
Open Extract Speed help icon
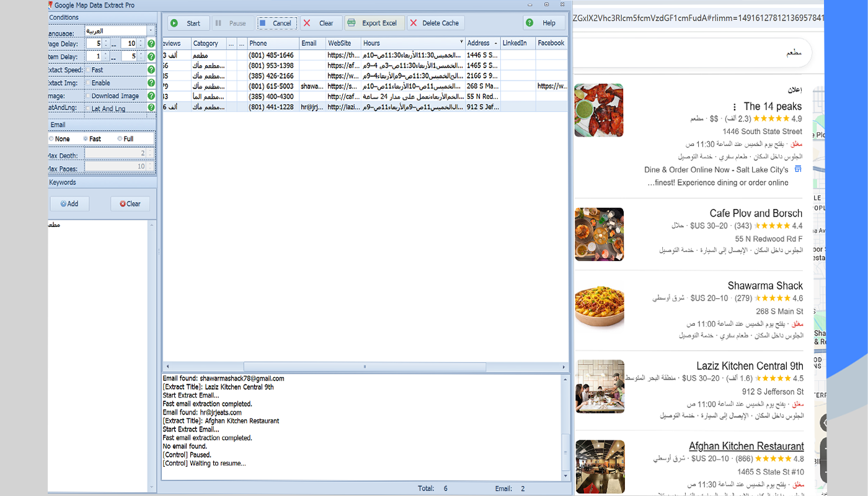[151, 70]
